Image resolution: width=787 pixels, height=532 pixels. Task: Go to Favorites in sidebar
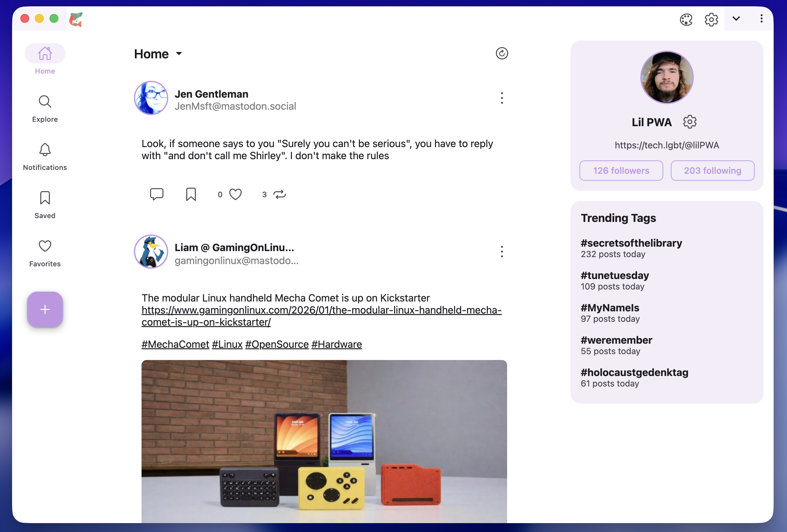(45, 253)
